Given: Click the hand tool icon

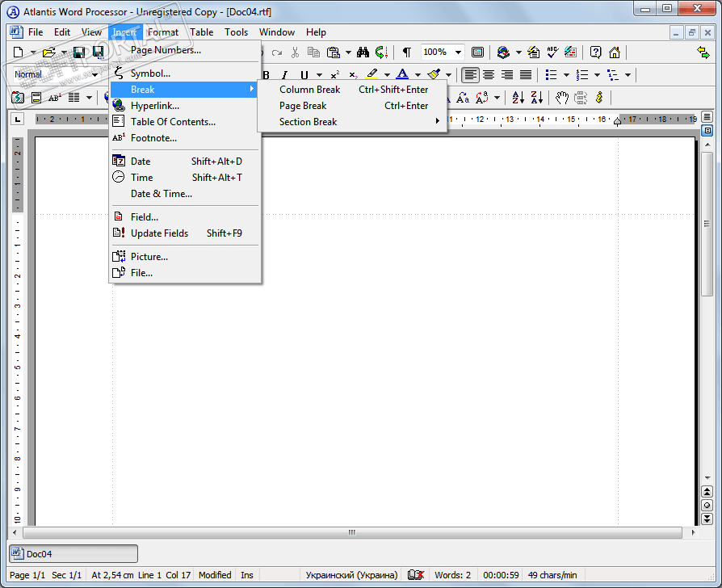Looking at the screenshot, I should point(562,98).
